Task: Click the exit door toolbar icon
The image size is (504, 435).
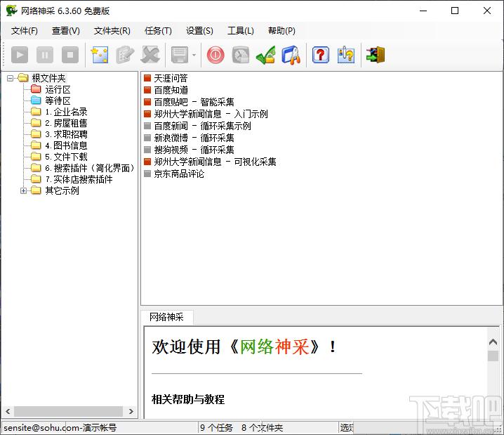Action: point(375,55)
